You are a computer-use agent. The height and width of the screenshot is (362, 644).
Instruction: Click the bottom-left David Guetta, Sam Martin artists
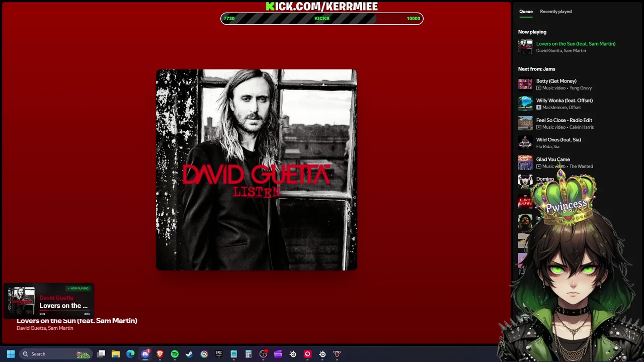coord(45,328)
